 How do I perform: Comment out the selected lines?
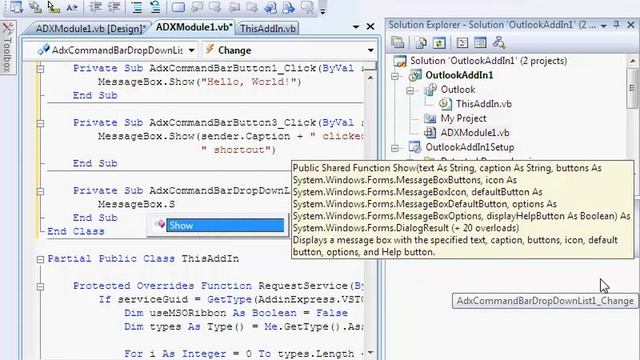coord(137,7)
